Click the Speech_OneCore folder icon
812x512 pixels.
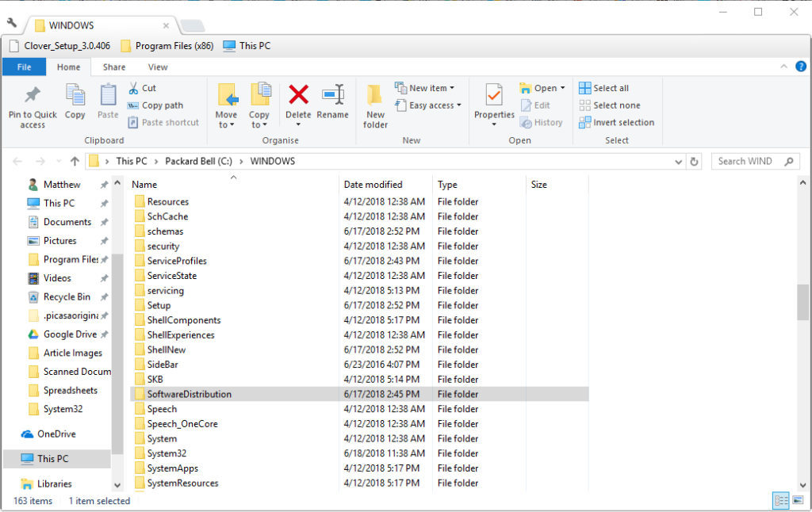[140, 424]
